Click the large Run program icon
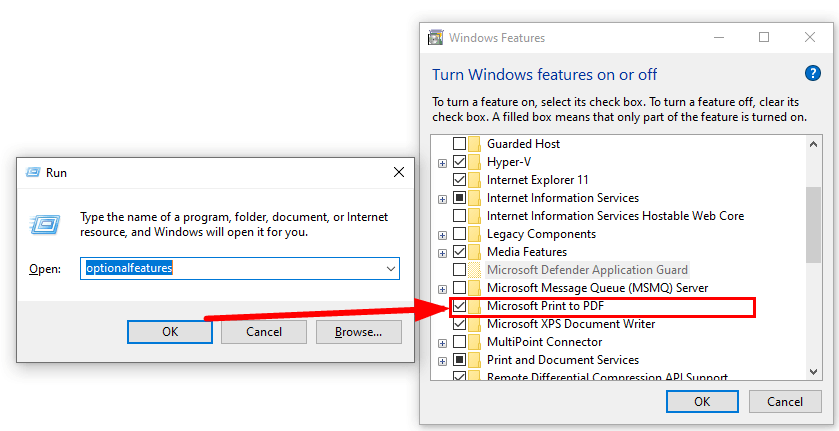839x431 pixels. [x=45, y=224]
